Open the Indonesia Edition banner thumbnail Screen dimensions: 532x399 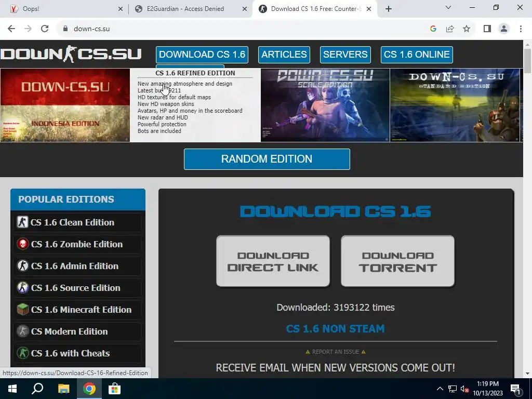point(65,105)
